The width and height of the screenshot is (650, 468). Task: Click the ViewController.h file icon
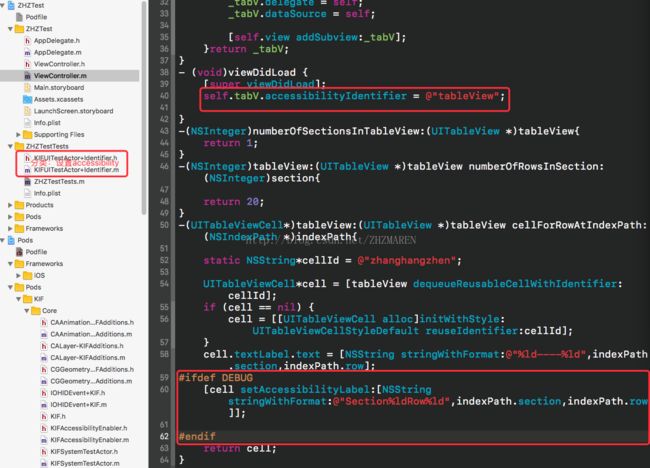[27, 64]
